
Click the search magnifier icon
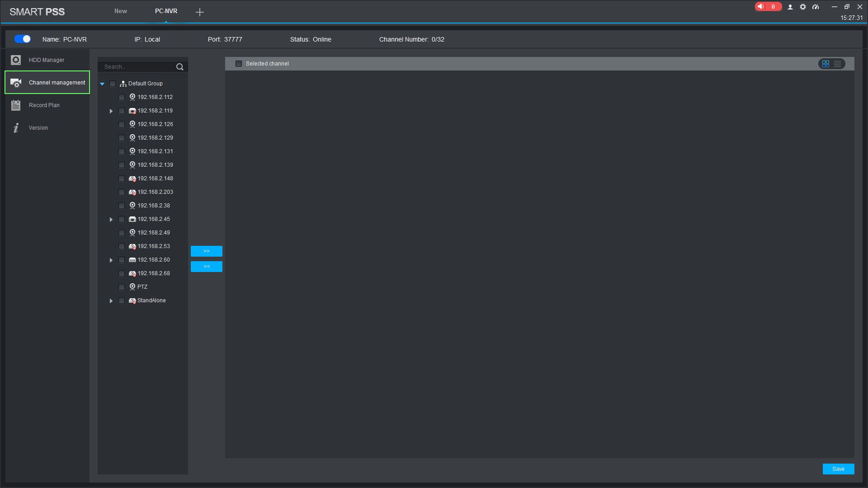(180, 67)
